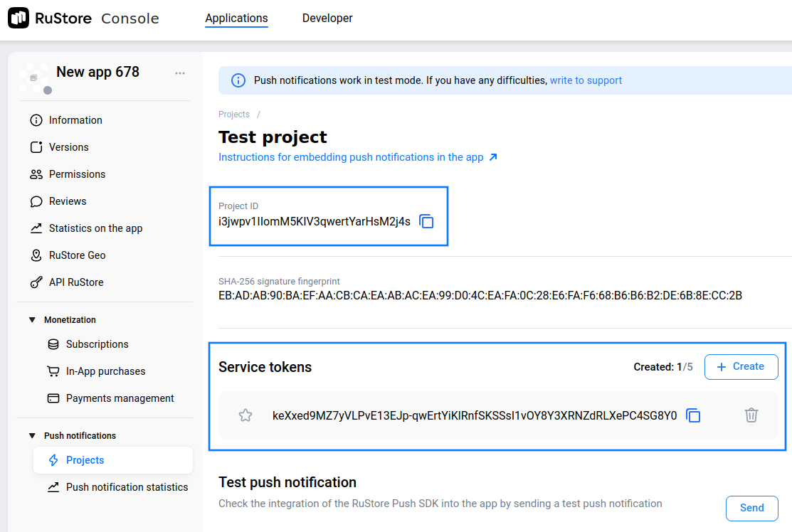The image size is (792, 532).
Task: Click the Statistics on the app chart icon
Action: pos(36,228)
